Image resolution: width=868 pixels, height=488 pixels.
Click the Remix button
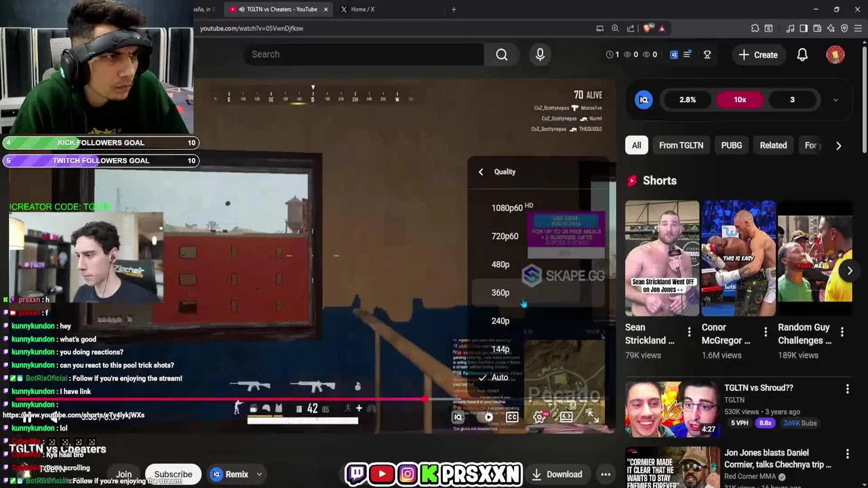237,474
